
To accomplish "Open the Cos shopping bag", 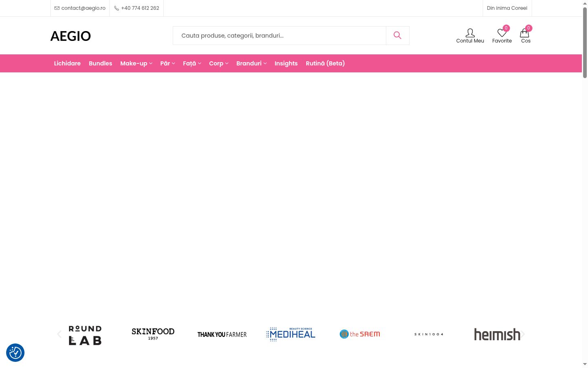I will coord(526,36).
